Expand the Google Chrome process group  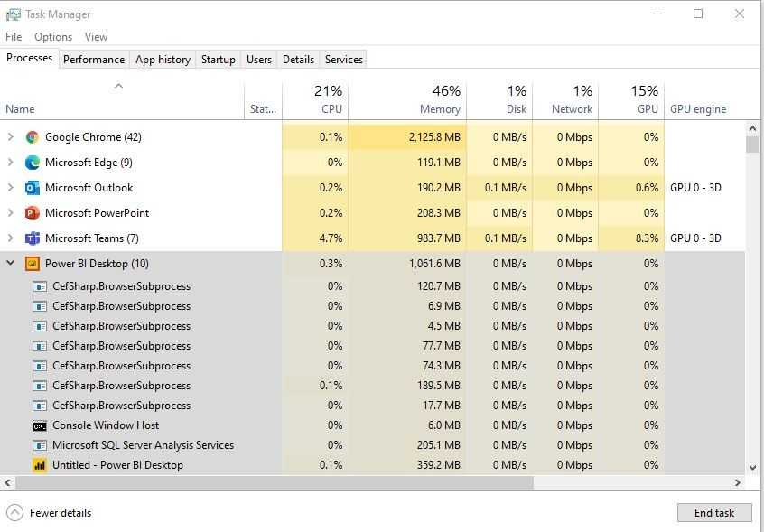click(x=10, y=137)
